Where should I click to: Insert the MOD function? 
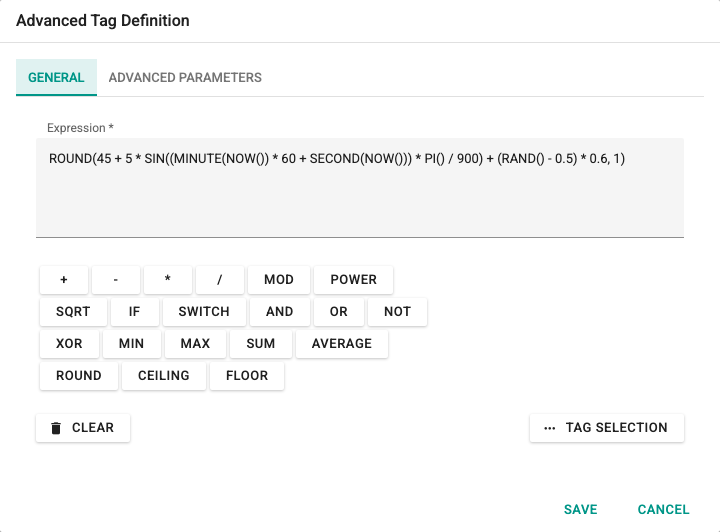[x=279, y=280]
